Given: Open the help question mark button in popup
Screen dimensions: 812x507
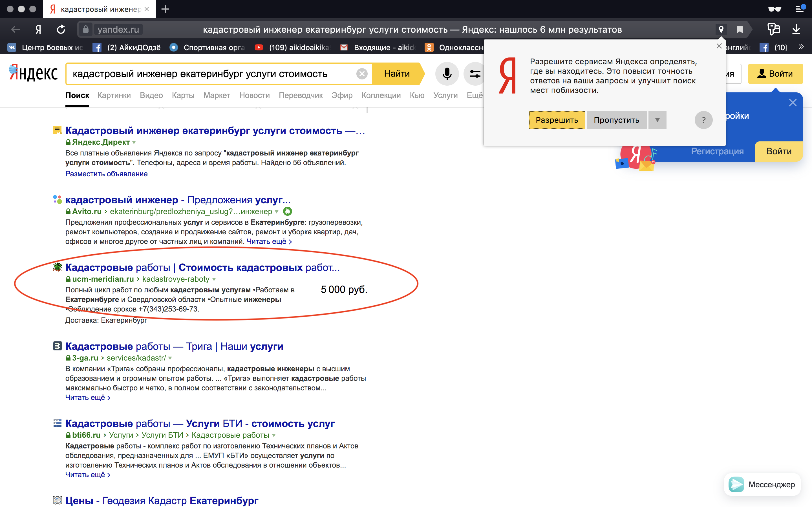Looking at the screenshot, I should (703, 120).
